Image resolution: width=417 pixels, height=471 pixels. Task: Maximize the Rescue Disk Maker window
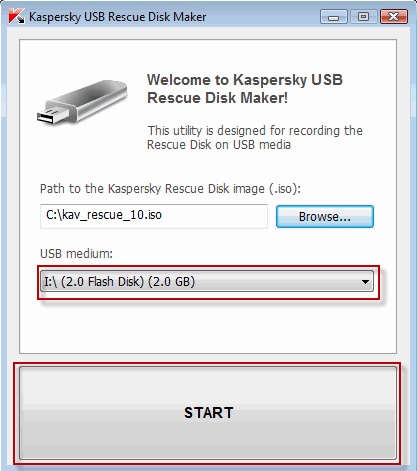pos(363,17)
